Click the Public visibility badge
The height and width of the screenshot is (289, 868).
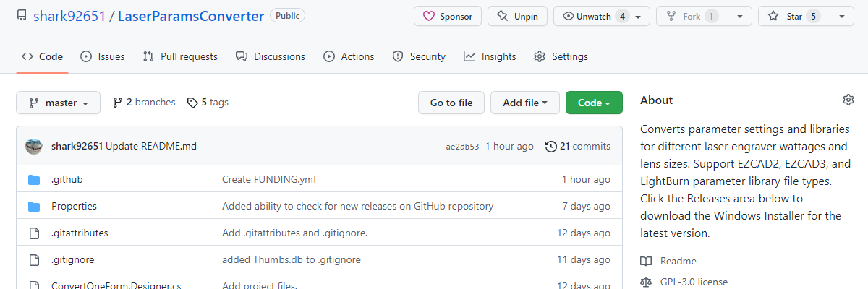287,15
